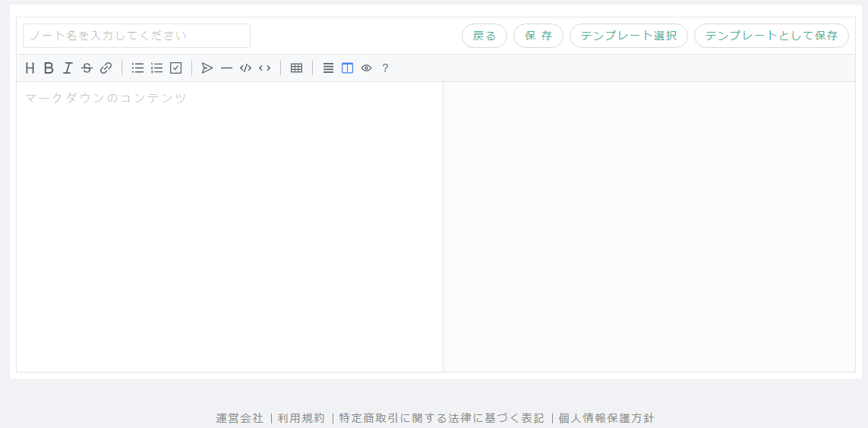Click into the markdown content editor area

(230, 227)
